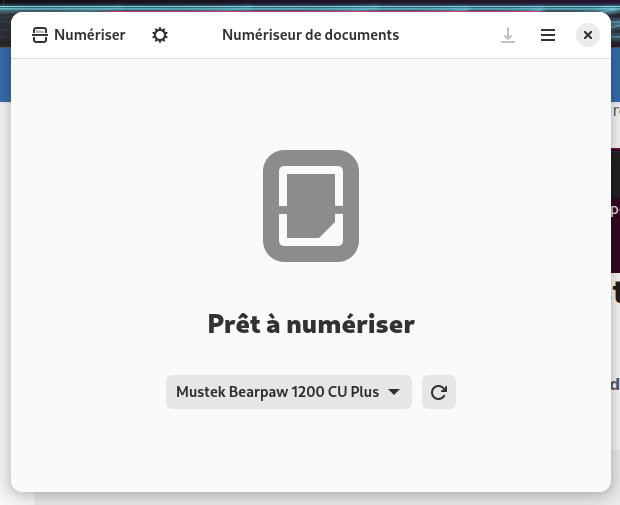Click the dark purple background window on the right
The width and height of the screenshot is (620, 505).
pyautogui.click(x=615, y=190)
